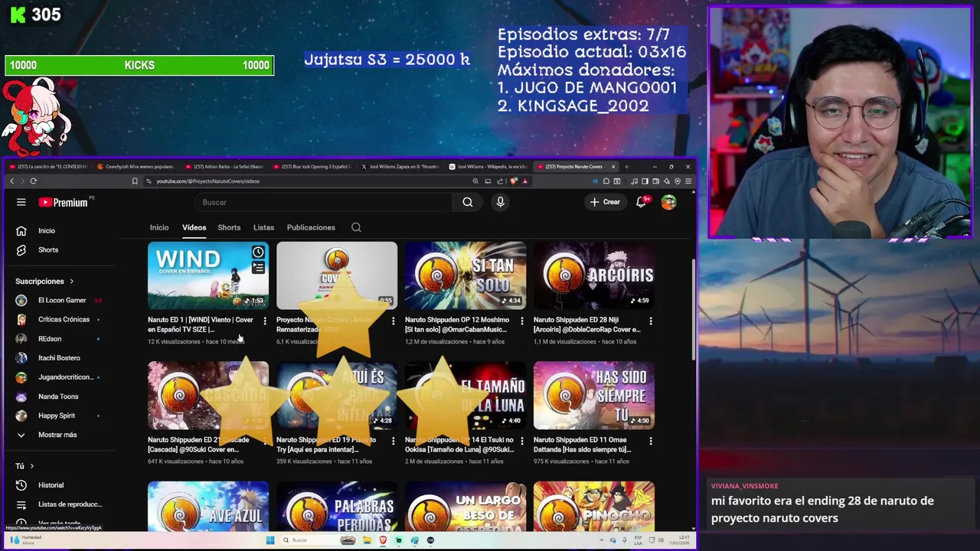Switch to Listas channel tab
980x551 pixels.
click(x=263, y=227)
